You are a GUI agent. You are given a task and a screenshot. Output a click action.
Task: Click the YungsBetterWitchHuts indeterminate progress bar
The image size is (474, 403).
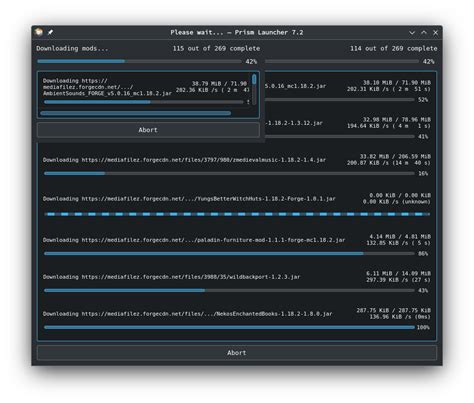click(x=237, y=214)
